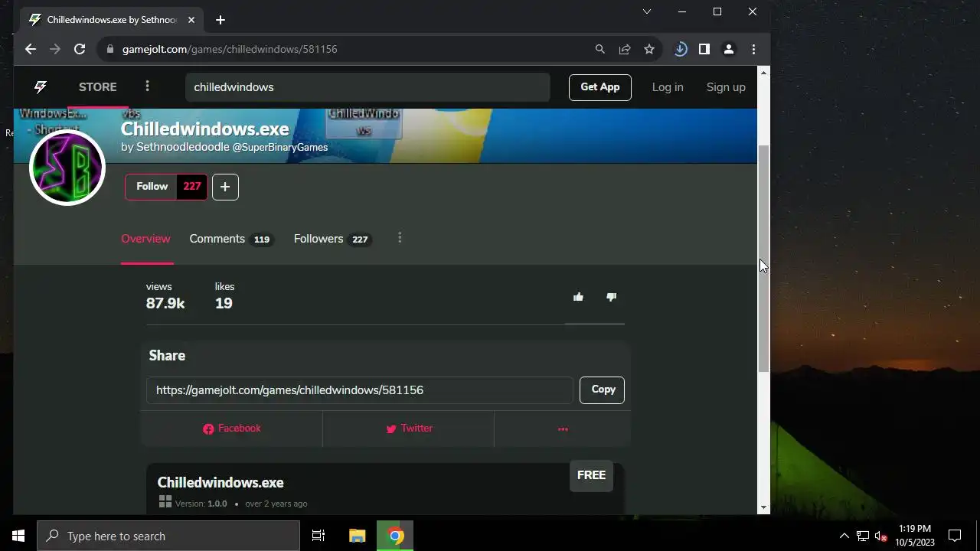Image resolution: width=980 pixels, height=551 pixels.
Task: Click the like ratio bar under thumbs
Action: tap(594, 324)
